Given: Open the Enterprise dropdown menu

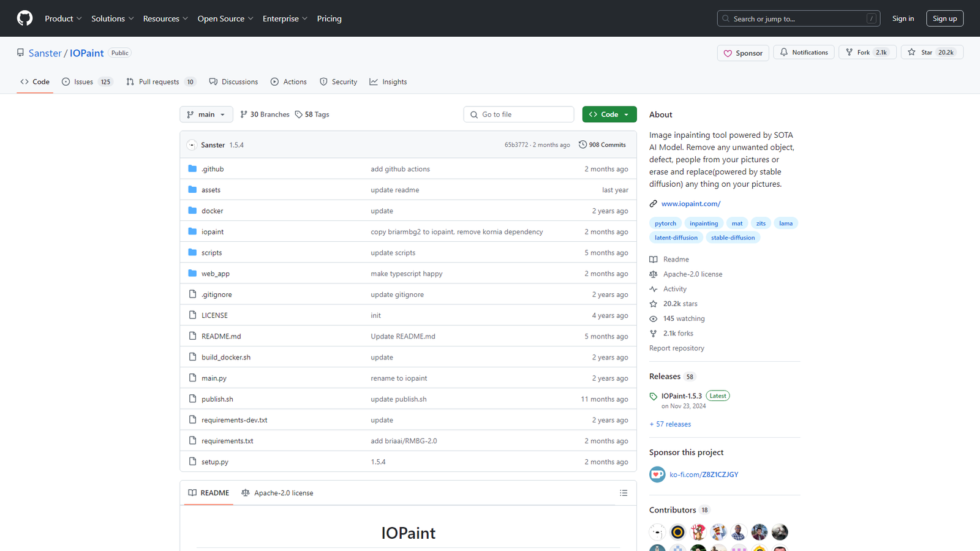Looking at the screenshot, I should point(285,18).
